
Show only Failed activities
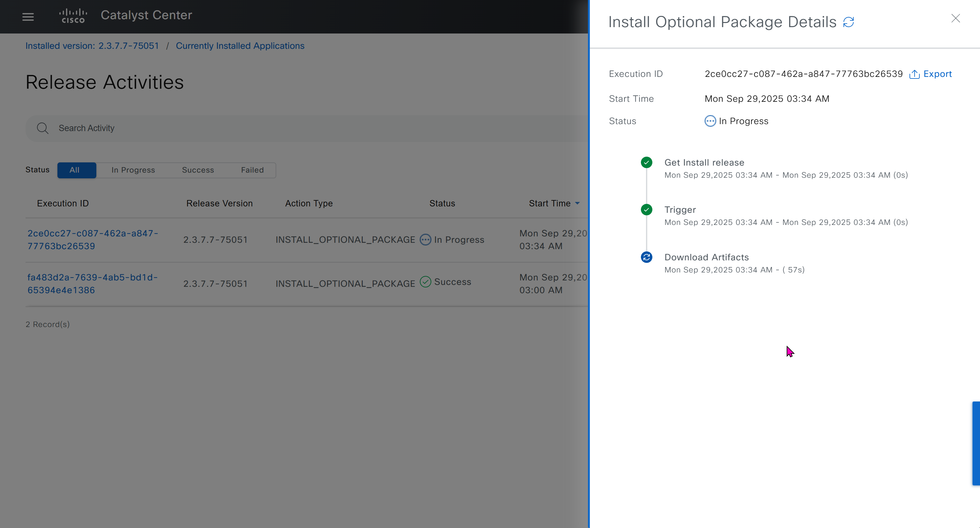pyautogui.click(x=252, y=170)
